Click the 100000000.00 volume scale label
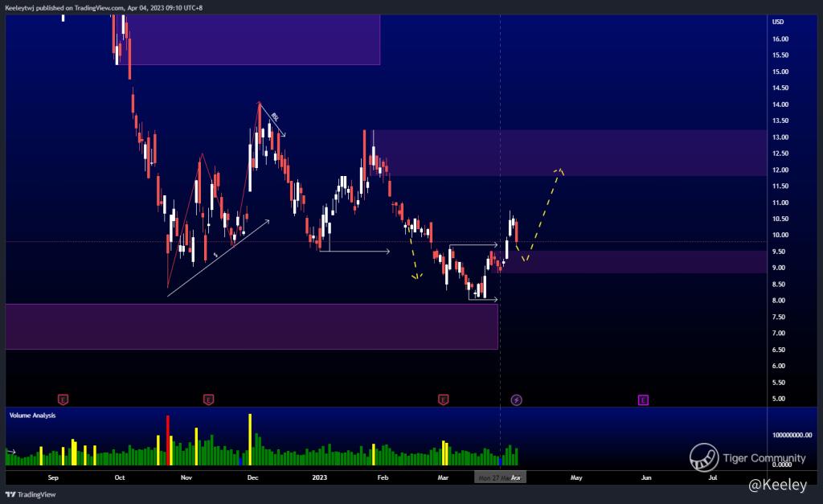 792,435
